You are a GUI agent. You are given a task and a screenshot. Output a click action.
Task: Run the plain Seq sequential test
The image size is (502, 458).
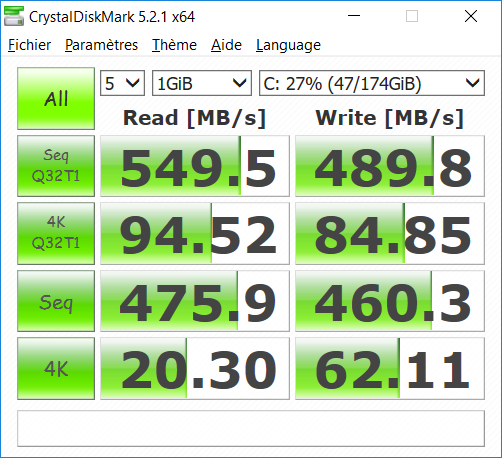(x=56, y=301)
